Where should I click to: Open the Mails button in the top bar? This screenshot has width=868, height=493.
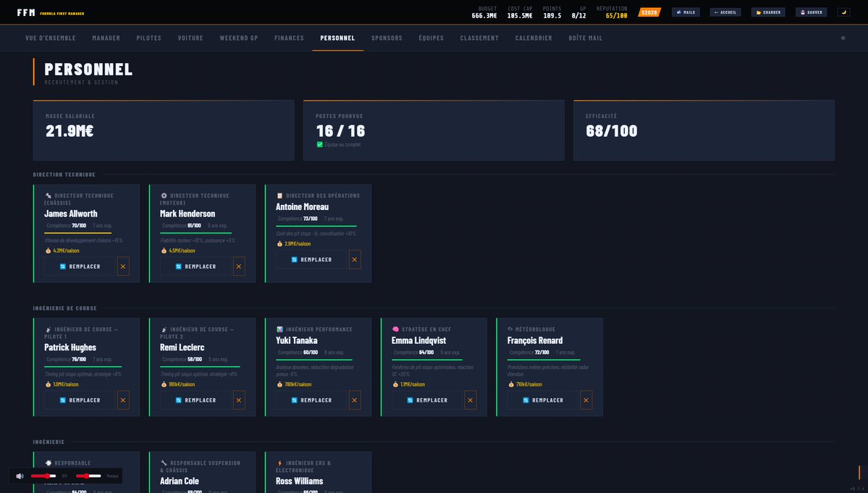(x=686, y=12)
